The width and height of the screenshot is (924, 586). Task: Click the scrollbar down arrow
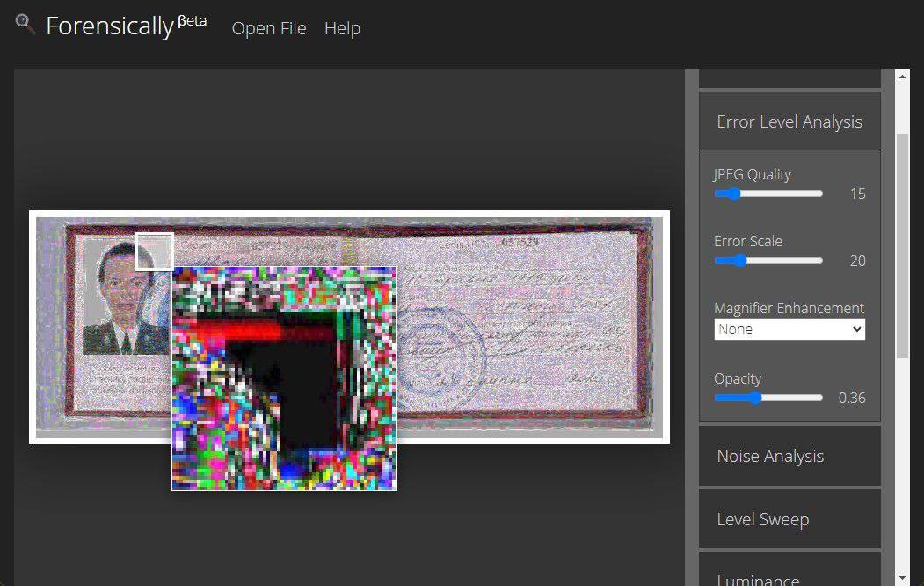[x=902, y=577]
